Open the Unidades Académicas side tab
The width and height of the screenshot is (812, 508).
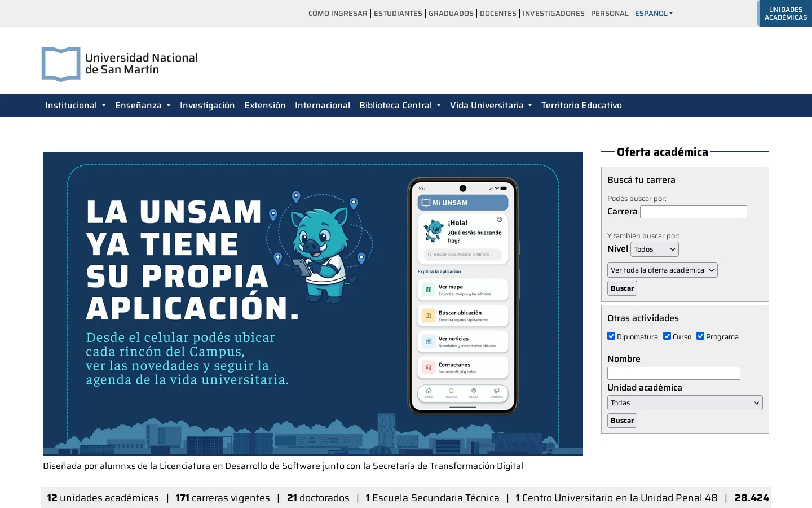click(785, 14)
